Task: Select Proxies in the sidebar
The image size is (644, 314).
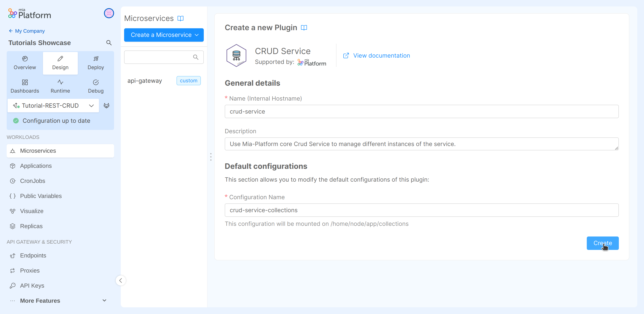Action: pos(30,270)
